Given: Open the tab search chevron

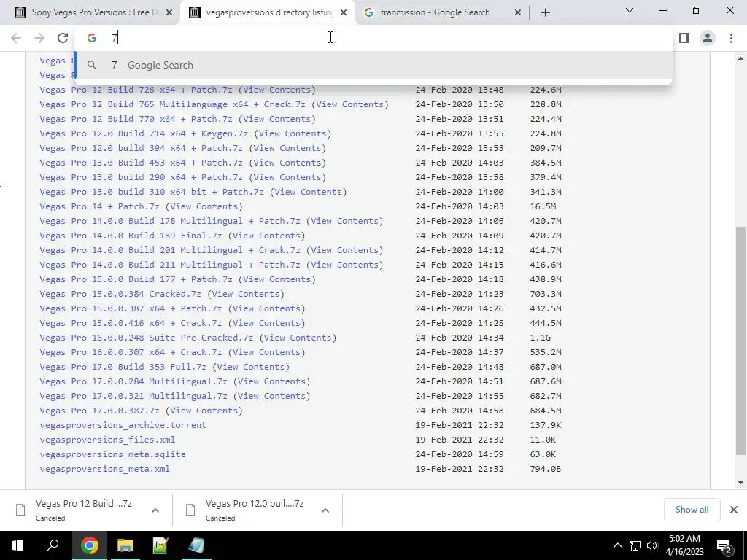Looking at the screenshot, I should [x=630, y=10].
